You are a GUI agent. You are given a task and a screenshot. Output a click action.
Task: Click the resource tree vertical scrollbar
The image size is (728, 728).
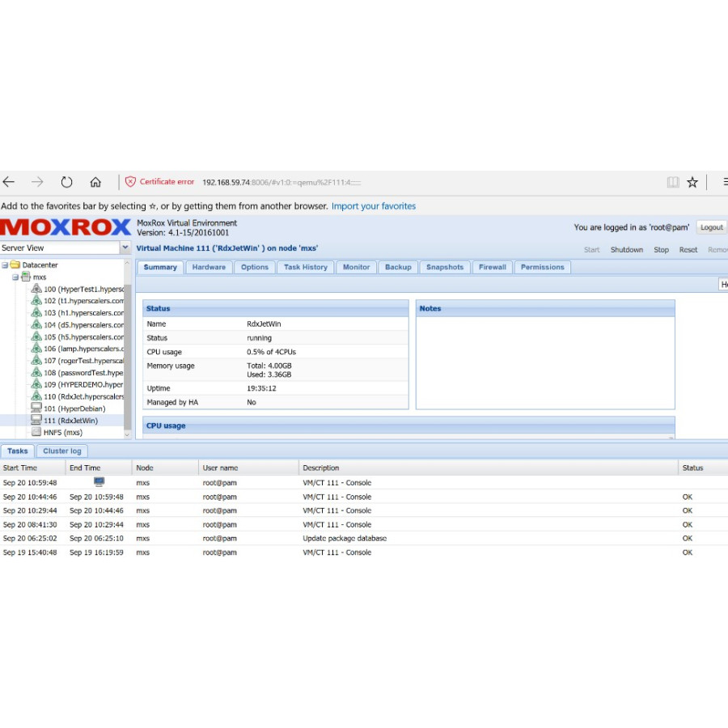[127, 357]
